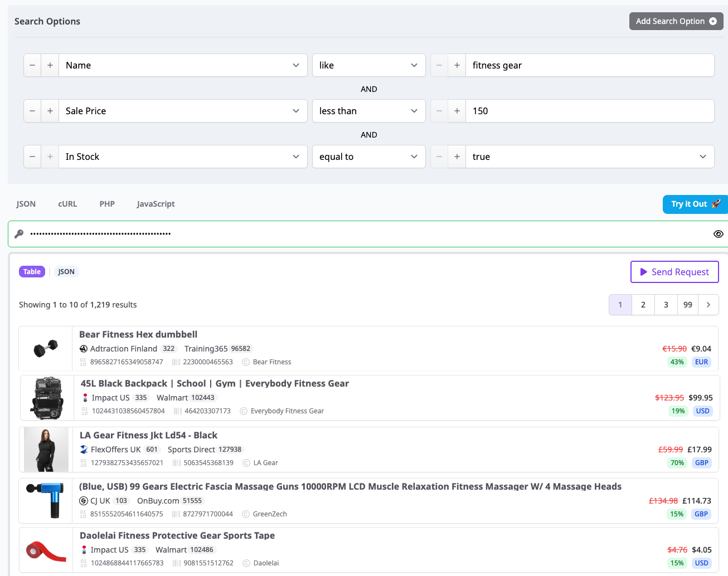
Task: Switch to the JavaScript code tab
Action: (x=156, y=204)
